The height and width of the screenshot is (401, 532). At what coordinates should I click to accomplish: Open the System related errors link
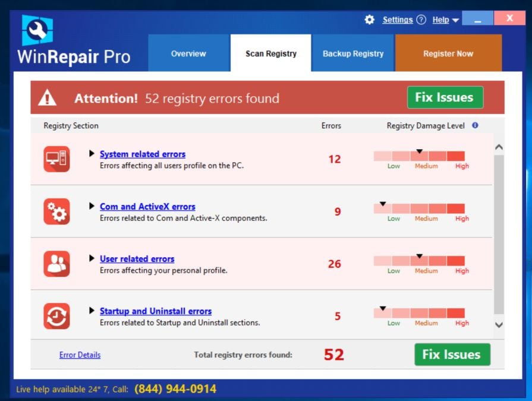[x=143, y=154]
